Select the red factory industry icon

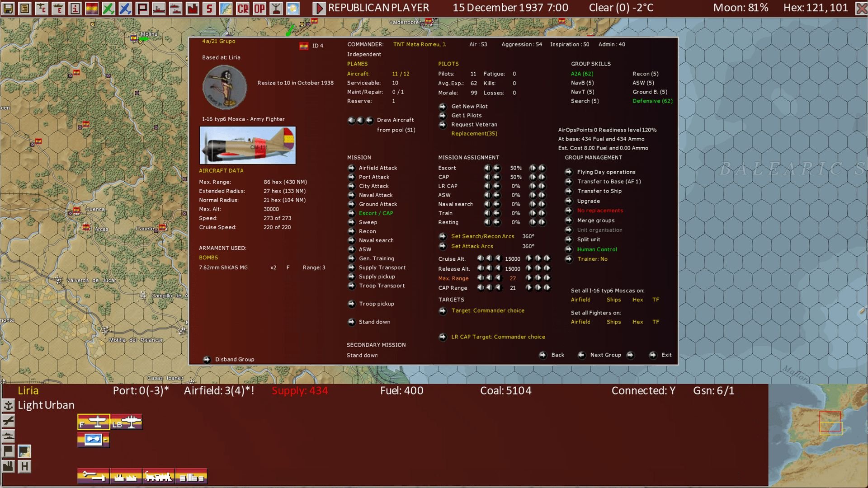tap(193, 8)
